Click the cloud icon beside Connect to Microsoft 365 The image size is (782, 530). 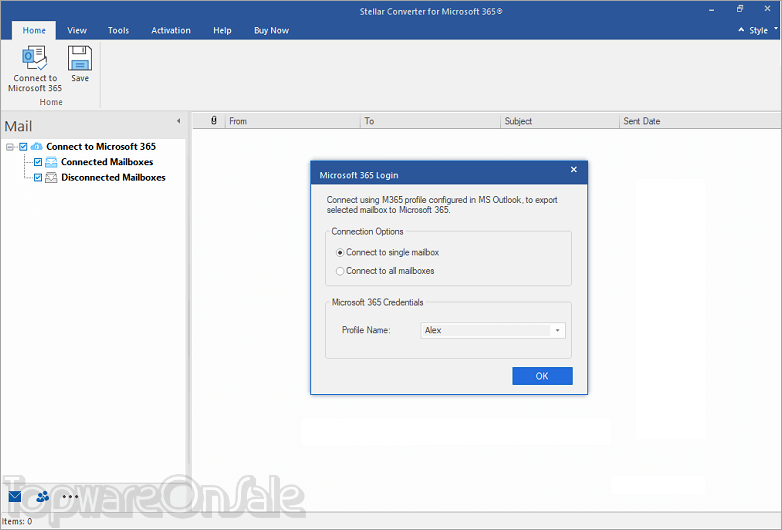click(x=36, y=147)
